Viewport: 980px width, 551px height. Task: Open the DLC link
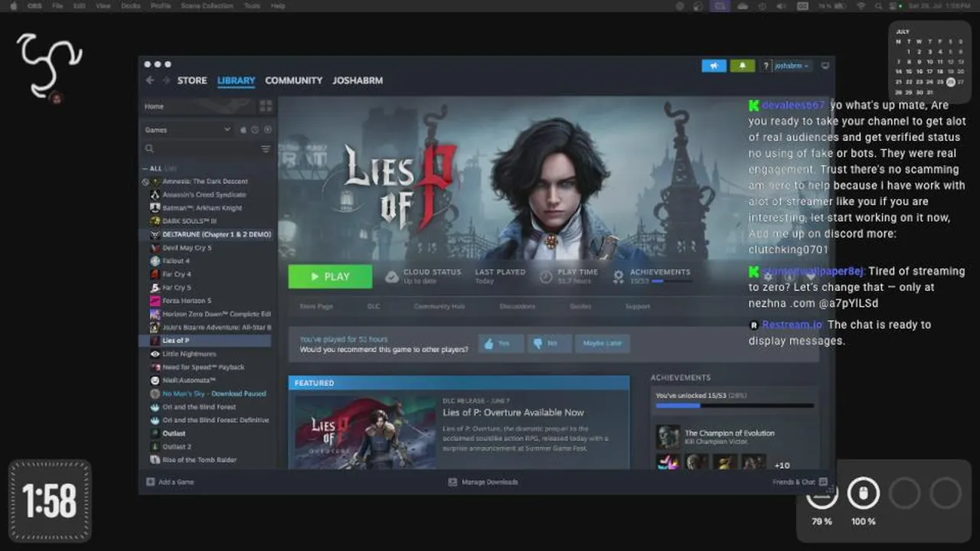374,306
